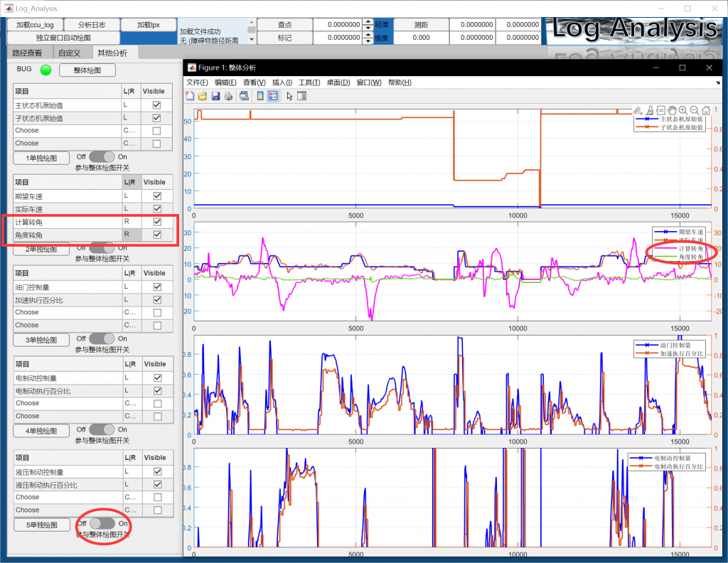
Task: Click the up arrow of the 查点 spinner
Action: click(368, 21)
